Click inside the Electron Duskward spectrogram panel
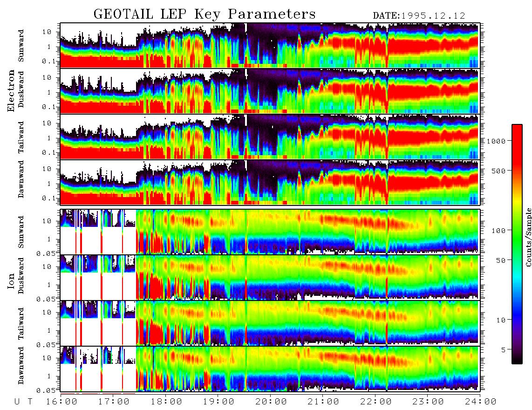The width and height of the screenshot is (532, 410). (270, 91)
